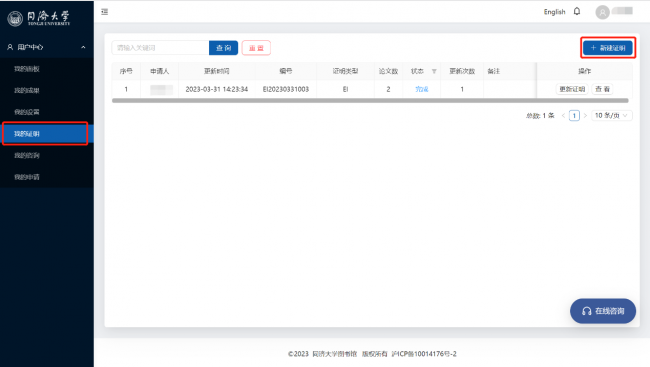Click the blue 查询 search button
The image size is (650, 367).
(223, 48)
